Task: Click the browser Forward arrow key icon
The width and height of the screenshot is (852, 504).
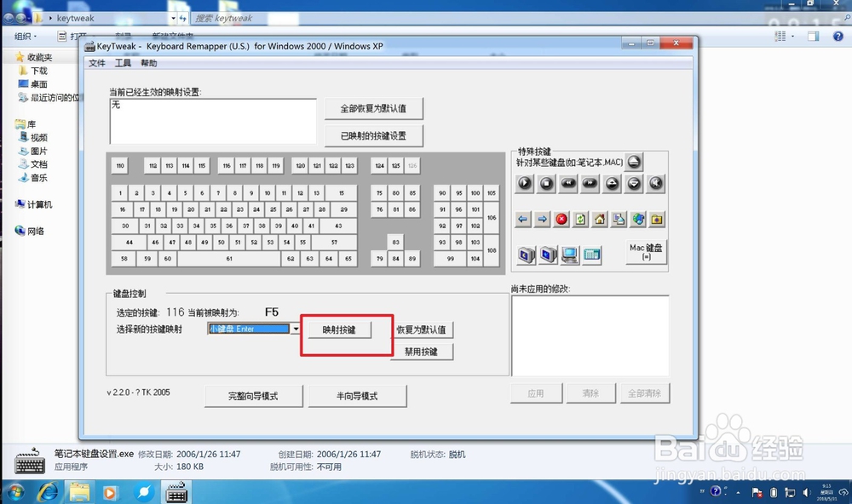Action: pos(542,220)
